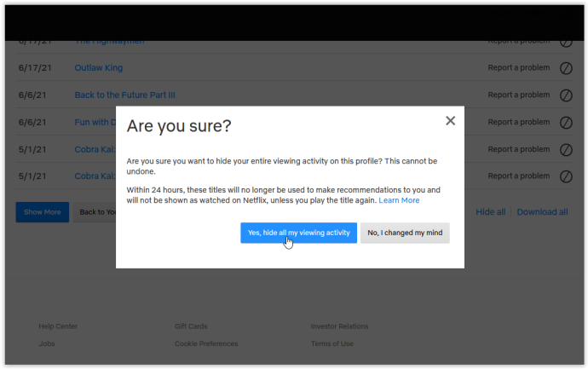
Task: Report a problem for Back to the Future Part III
Action: (519, 95)
